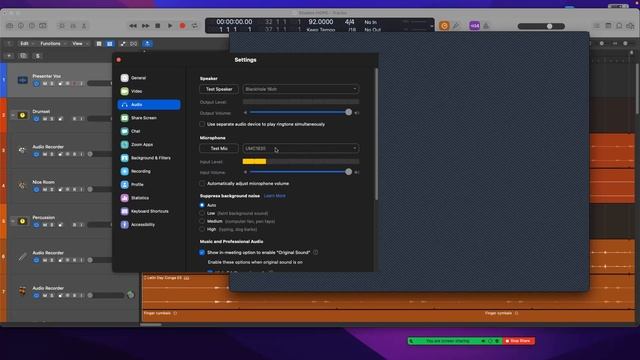This screenshot has height=360, width=640.
Task: Select Medium background noise suppression
Action: 202,221
